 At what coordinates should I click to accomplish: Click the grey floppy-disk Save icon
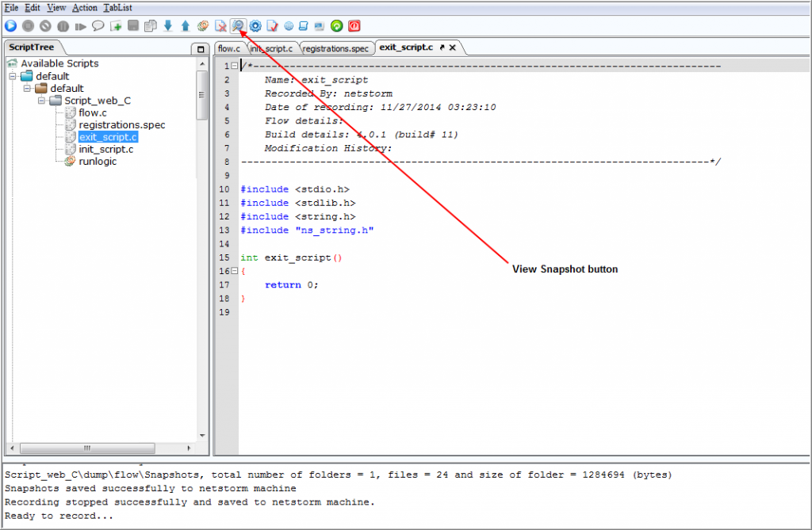133,25
